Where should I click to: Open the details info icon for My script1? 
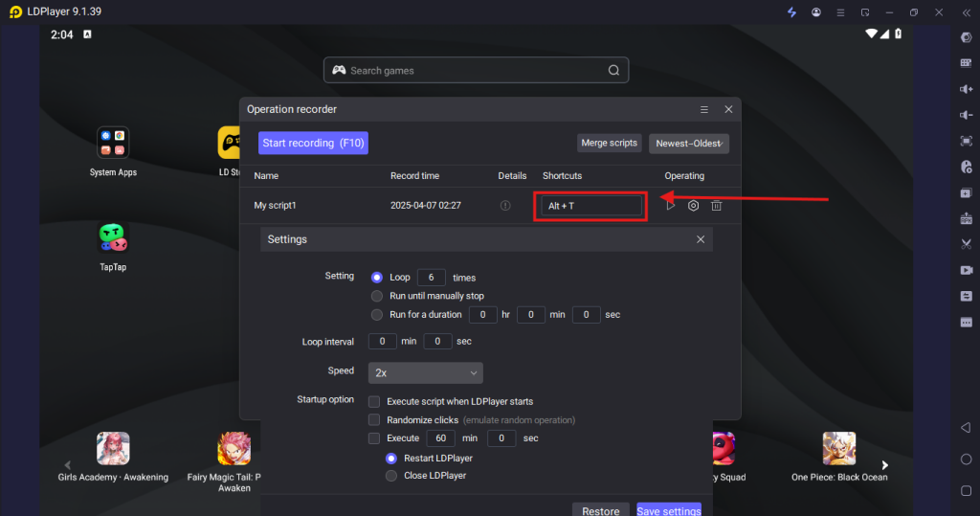(x=505, y=206)
